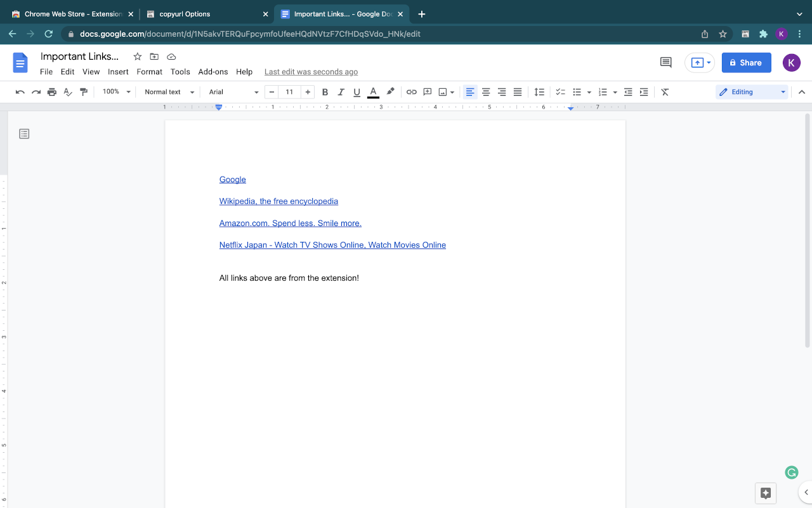The image size is (812, 508).
Task: Toggle Bold formatting
Action: [325, 92]
